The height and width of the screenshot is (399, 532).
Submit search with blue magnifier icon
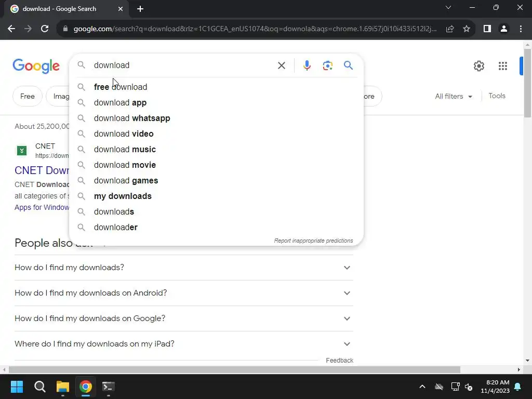coord(348,65)
